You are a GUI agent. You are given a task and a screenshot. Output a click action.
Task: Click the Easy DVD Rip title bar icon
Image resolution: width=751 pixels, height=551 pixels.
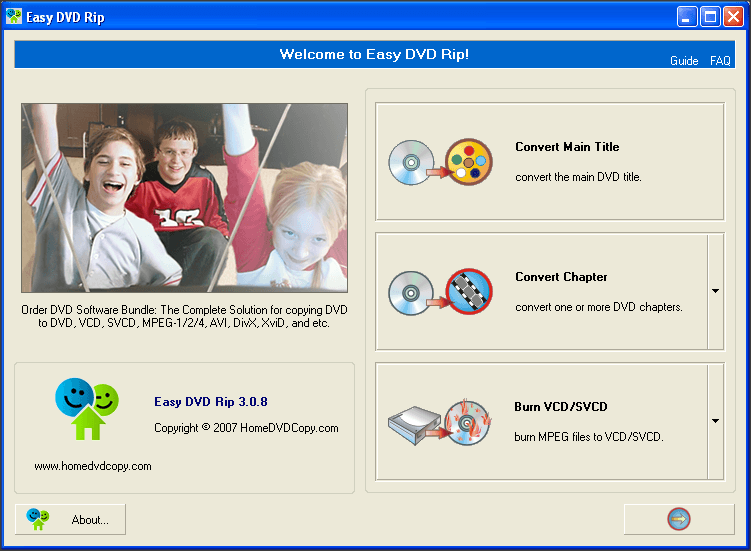(x=14, y=17)
